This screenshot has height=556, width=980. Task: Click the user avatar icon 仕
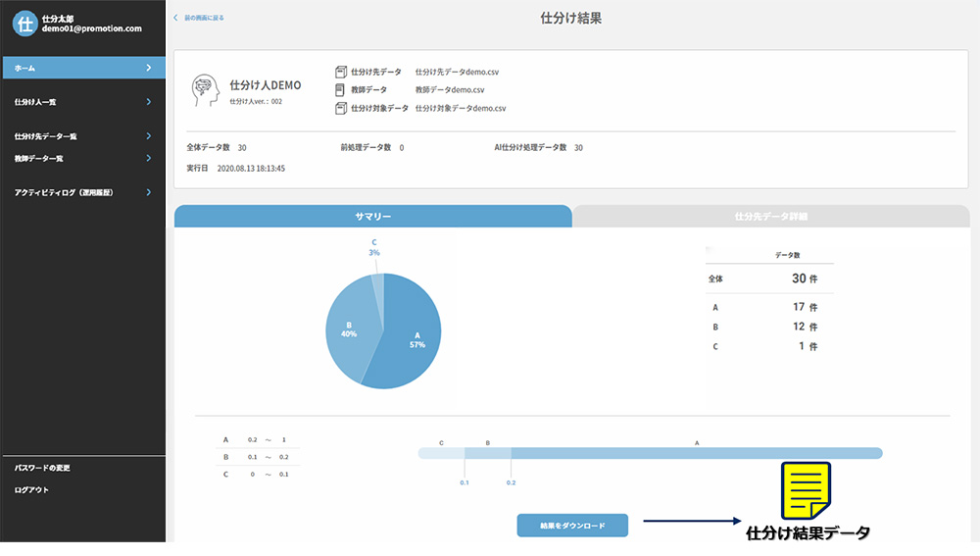pos(24,24)
